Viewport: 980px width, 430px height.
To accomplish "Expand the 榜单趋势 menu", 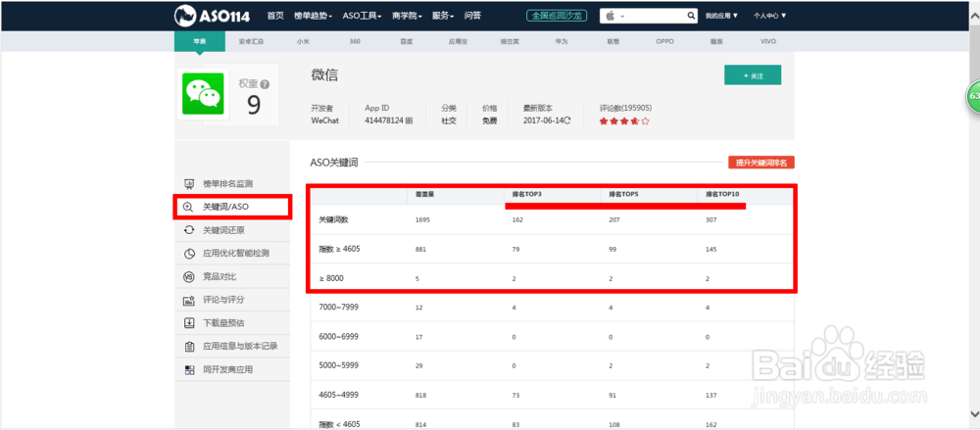I will (314, 16).
